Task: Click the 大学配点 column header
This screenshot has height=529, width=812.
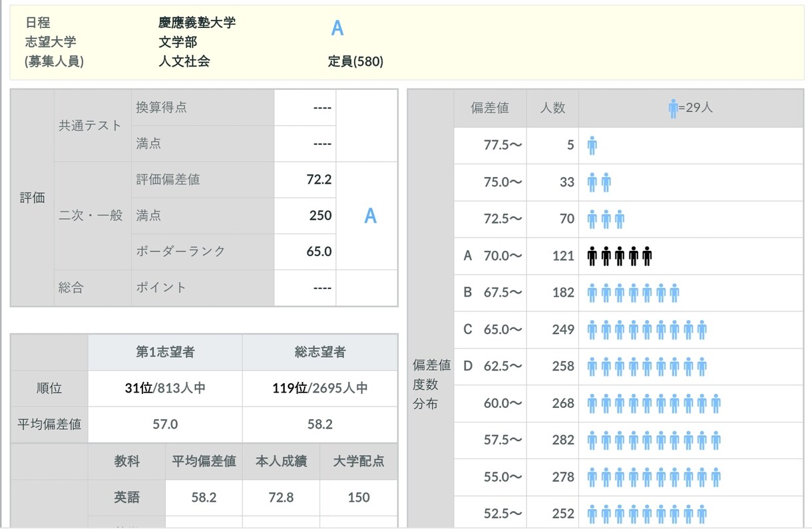Action: click(359, 461)
